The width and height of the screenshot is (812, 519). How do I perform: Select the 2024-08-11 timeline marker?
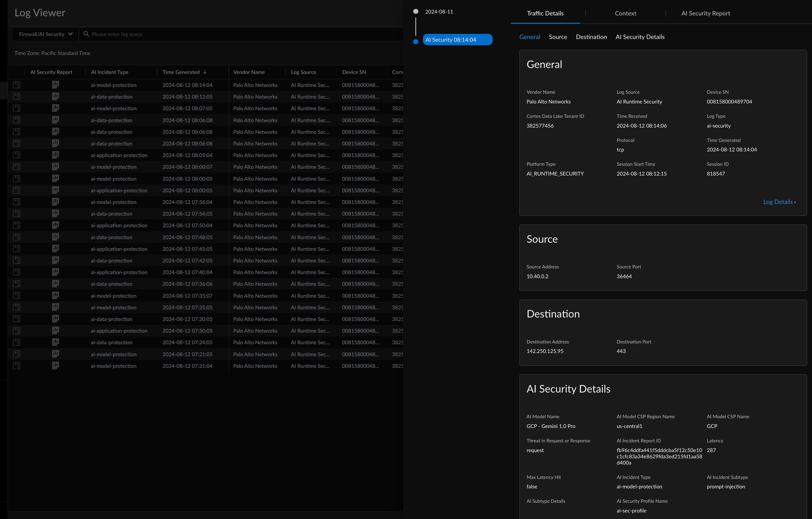416,11
